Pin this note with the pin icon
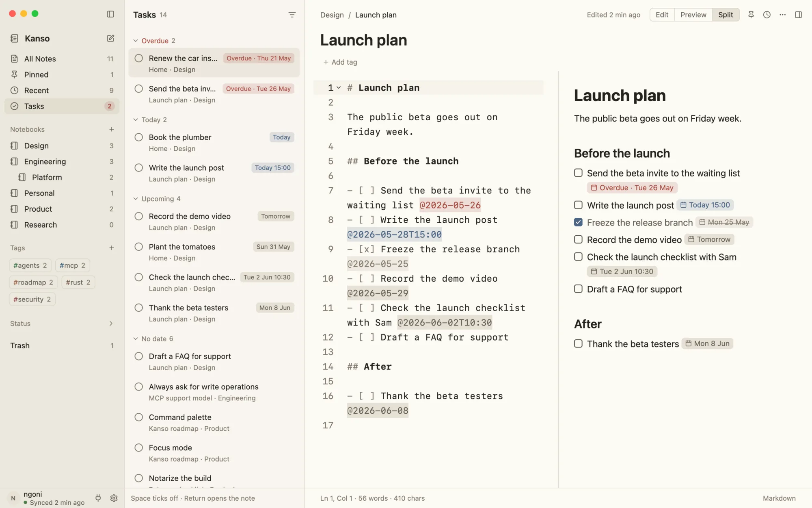Screen dimensions: 812x508 point(751,15)
